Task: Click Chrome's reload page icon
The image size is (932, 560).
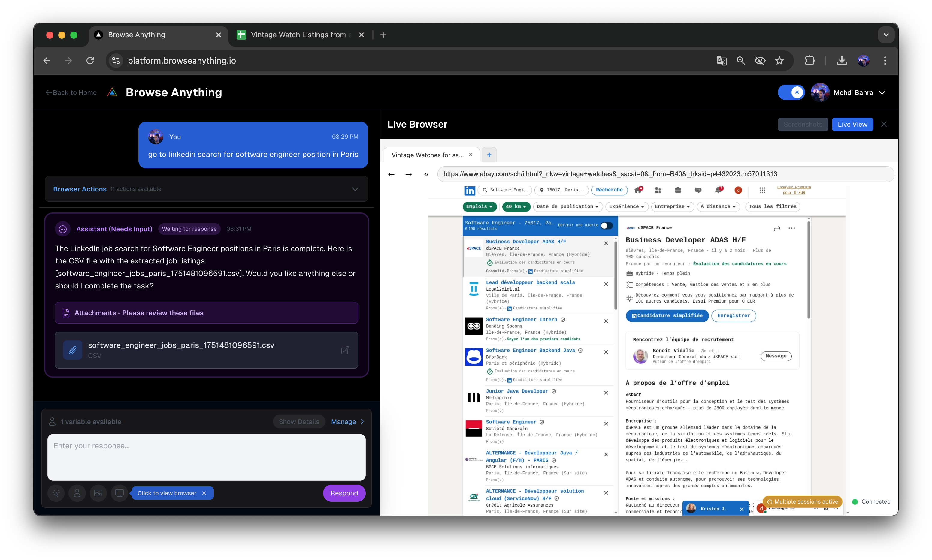Action: pyautogui.click(x=90, y=60)
